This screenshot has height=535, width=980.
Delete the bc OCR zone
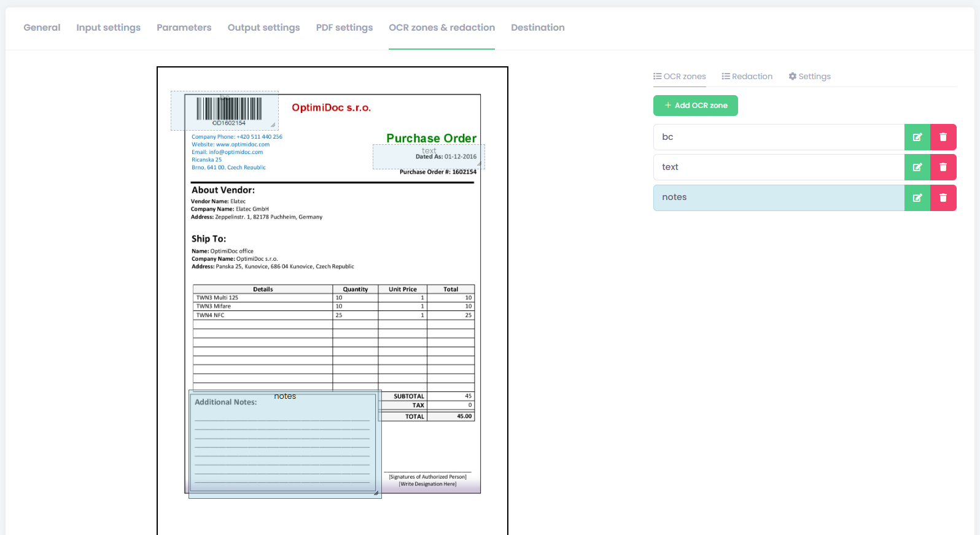click(x=943, y=137)
